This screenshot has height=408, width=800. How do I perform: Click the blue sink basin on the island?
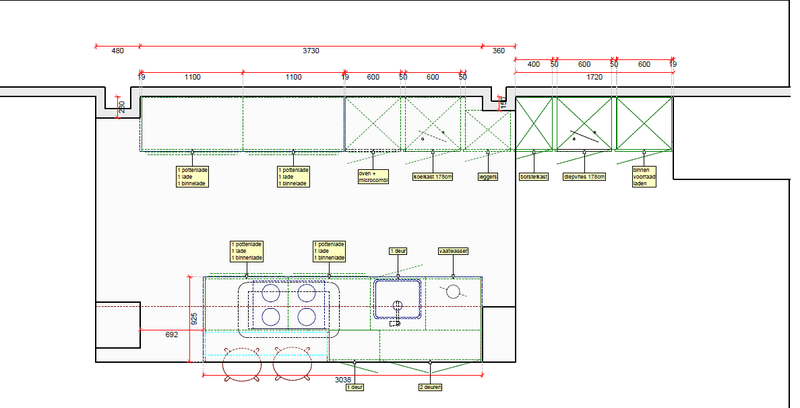click(x=398, y=299)
